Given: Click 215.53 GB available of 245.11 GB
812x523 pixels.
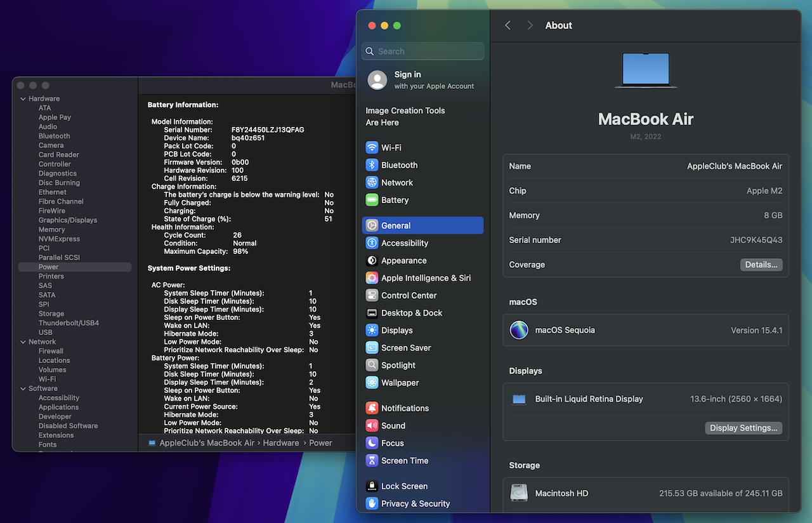Looking at the screenshot, I should 721,493.
